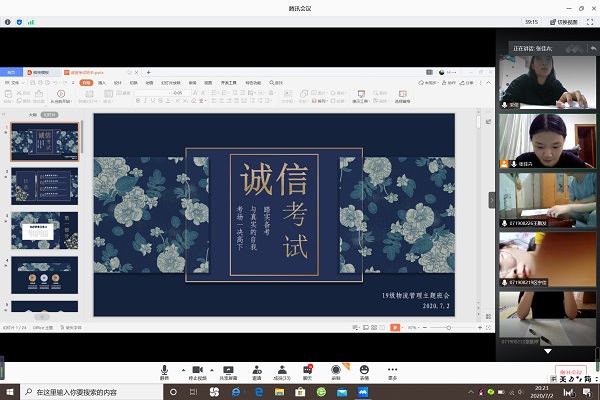The image size is (600, 400).
Task: Open the chat icon
Action: (x=308, y=369)
